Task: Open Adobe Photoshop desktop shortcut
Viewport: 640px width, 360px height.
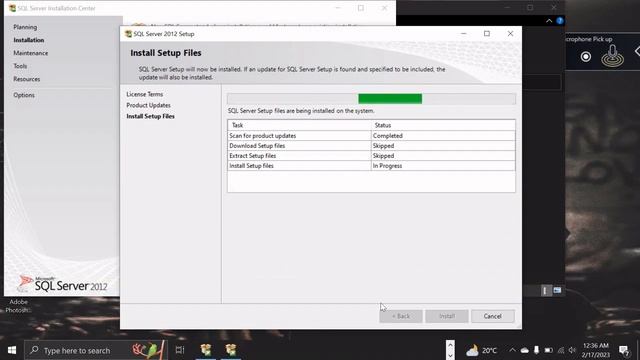Action: pyautogui.click(x=18, y=306)
